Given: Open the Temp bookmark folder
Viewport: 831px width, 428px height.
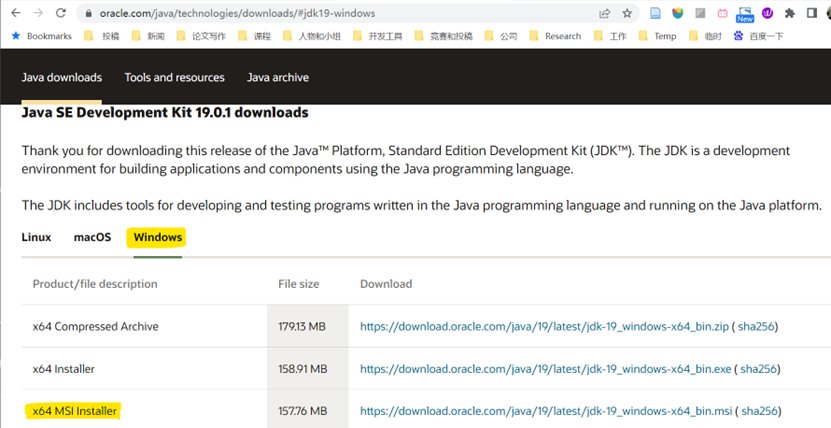Looking at the screenshot, I should point(657,36).
